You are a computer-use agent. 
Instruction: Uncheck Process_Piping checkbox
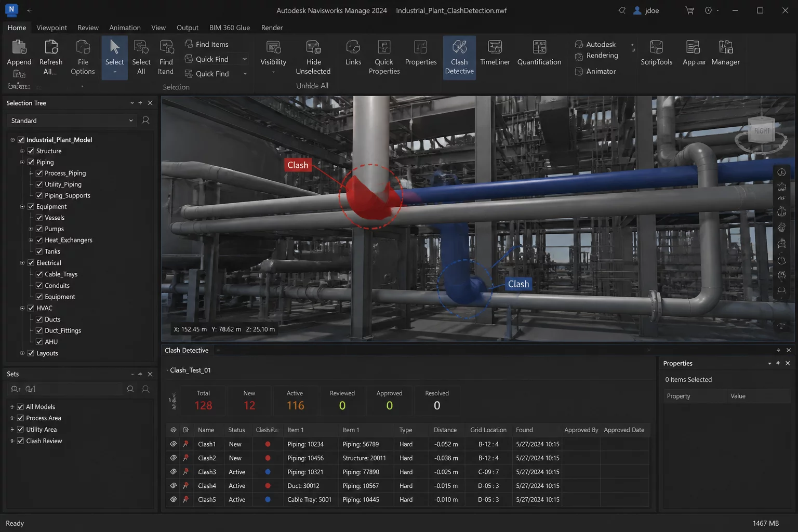39,173
